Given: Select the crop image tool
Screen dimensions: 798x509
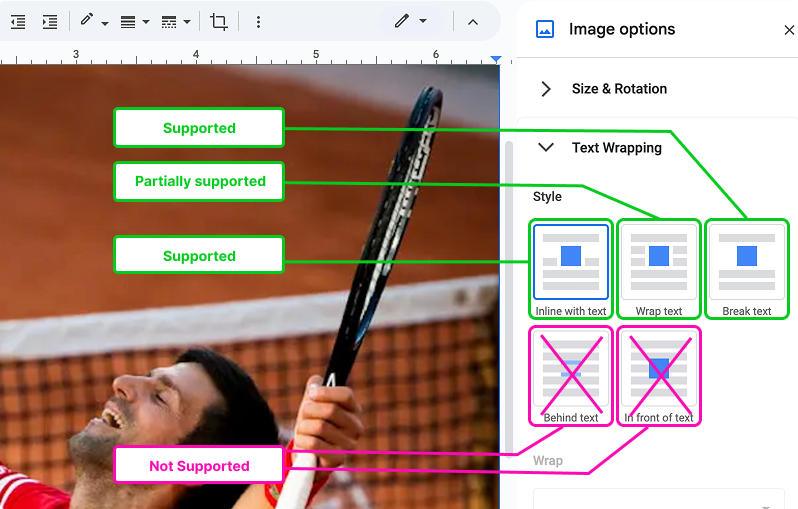Looking at the screenshot, I should tap(219, 21).
